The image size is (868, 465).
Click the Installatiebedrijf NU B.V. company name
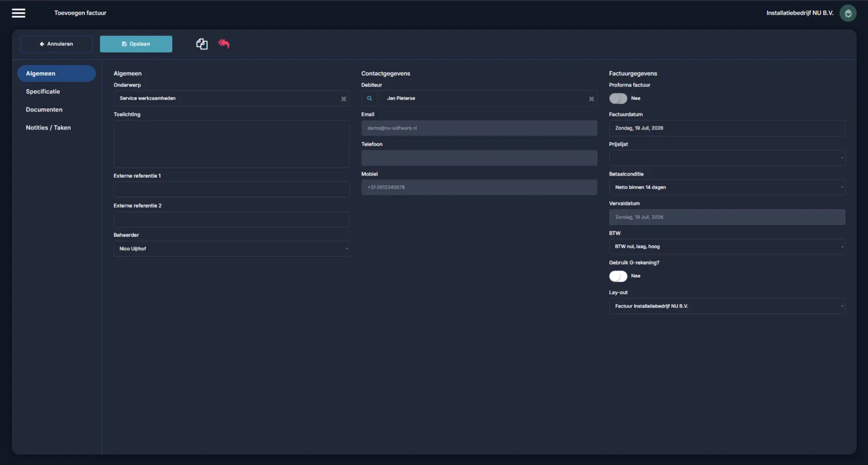800,13
